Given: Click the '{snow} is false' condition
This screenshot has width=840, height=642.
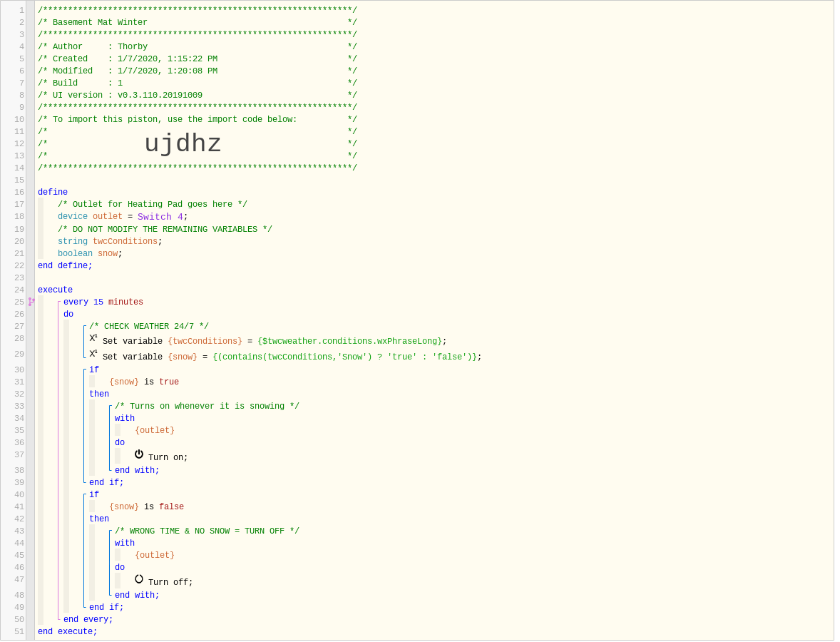Looking at the screenshot, I should coord(146,507).
